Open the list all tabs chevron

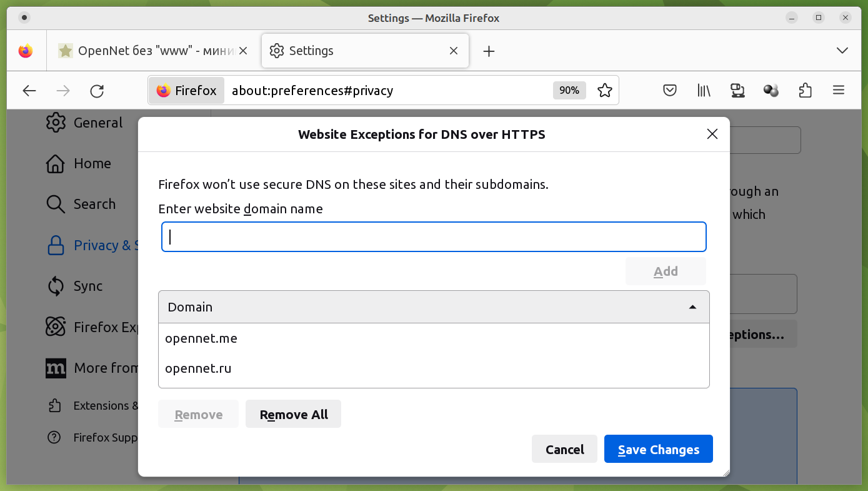[842, 51]
